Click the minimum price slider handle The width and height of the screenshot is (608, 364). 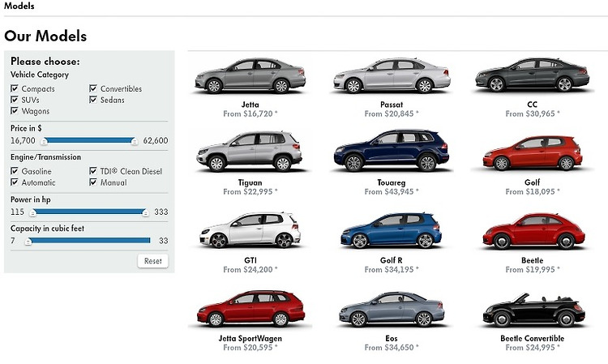click(45, 142)
